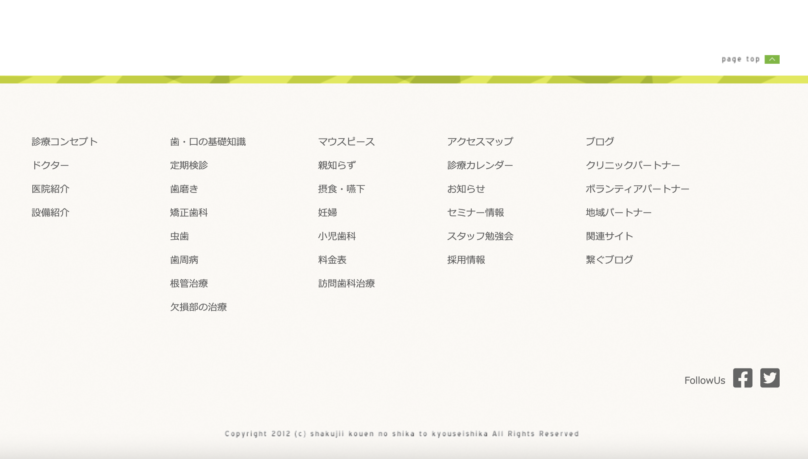The height and width of the screenshot is (459, 808).
Task: Visit the 矯正歯科 page
Action: (189, 213)
